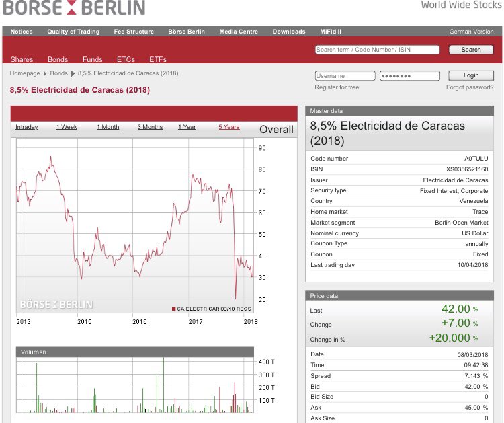This screenshot has height=423, width=504.
Task: Open the Fee Structure menu
Action: click(134, 32)
